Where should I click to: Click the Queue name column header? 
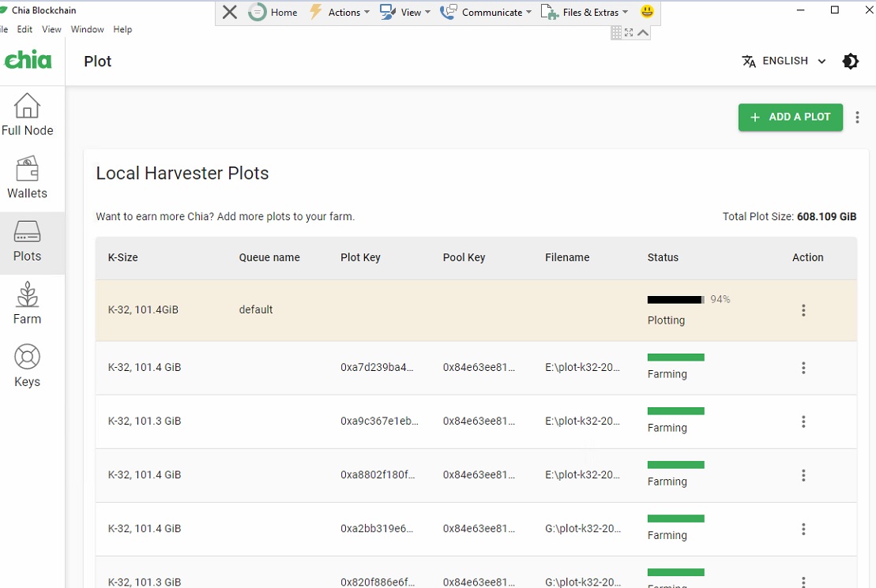(269, 257)
